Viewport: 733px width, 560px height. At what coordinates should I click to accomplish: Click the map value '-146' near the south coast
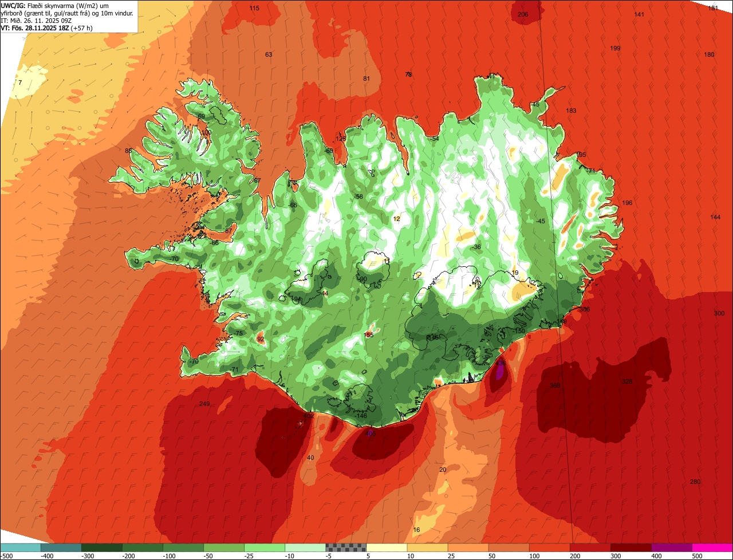361,416
